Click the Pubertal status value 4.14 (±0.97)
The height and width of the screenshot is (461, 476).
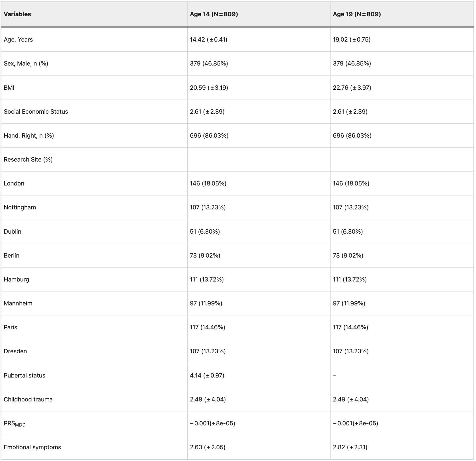[207, 375]
